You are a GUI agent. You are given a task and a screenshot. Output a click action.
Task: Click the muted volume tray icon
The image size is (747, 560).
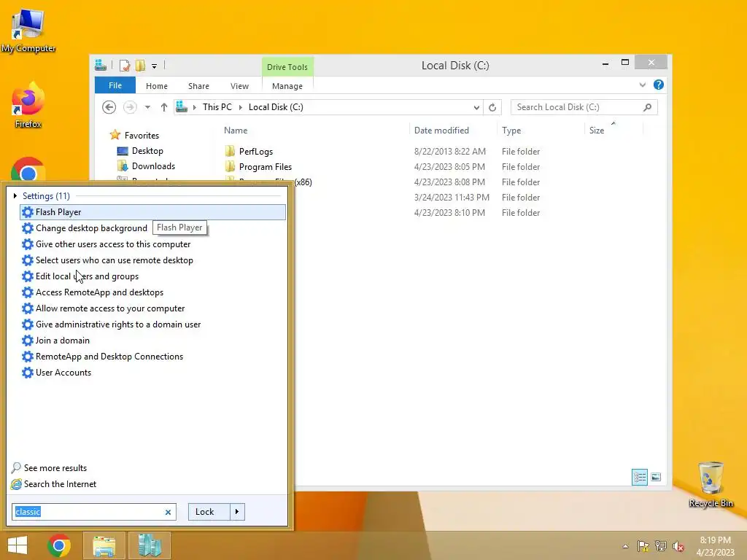(x=678, y=546)
